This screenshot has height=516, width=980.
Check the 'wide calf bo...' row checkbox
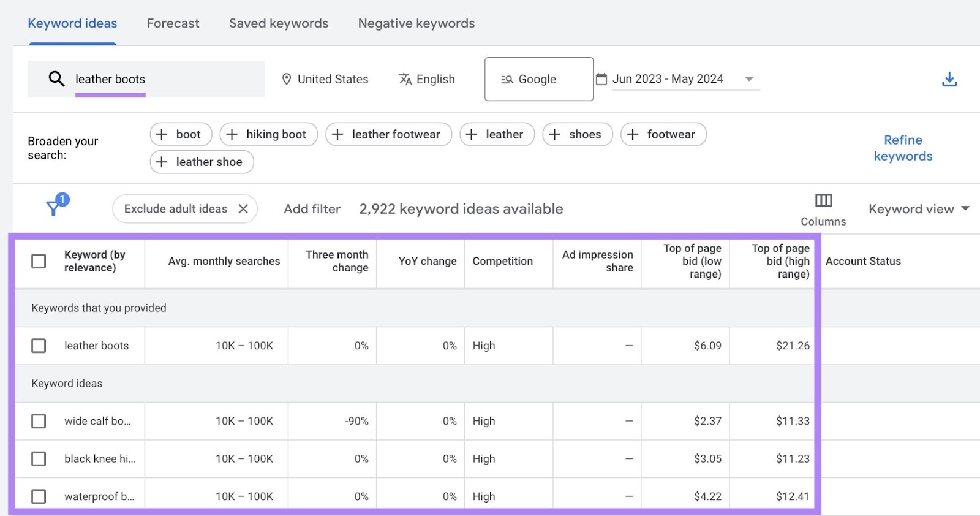[39, 421]
